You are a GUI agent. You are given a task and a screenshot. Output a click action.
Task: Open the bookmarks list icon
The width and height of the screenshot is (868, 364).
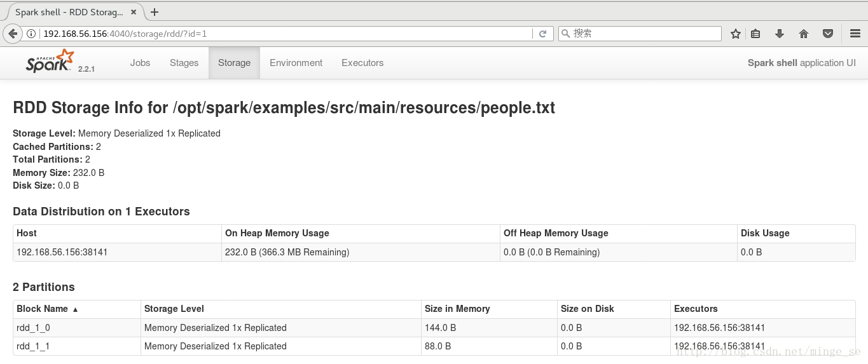point(755,34)
